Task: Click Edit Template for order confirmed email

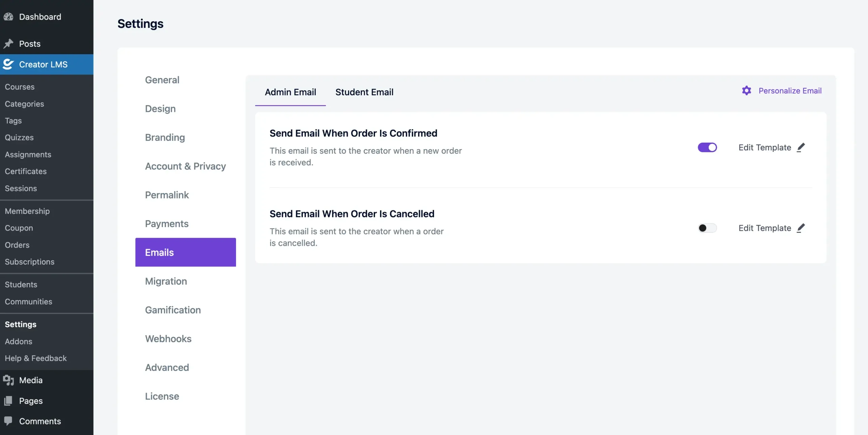Action: click(x=765, y=147)
